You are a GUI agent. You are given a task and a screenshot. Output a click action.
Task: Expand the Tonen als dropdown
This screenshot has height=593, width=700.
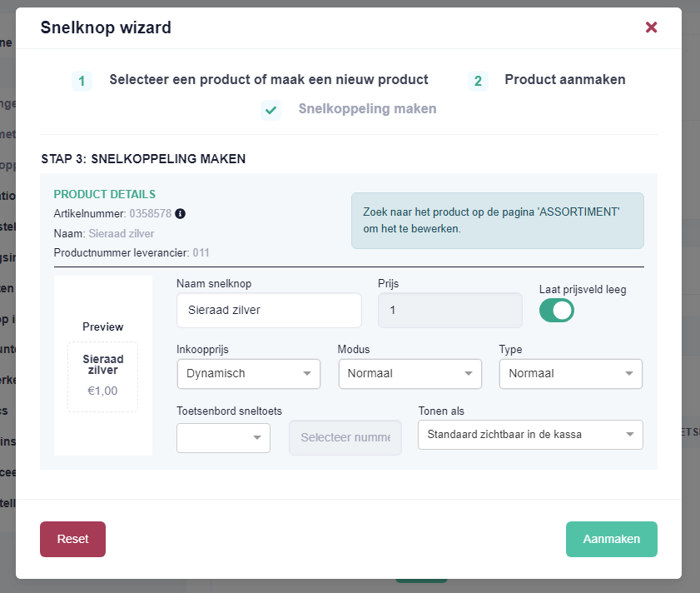pos(530,435)
